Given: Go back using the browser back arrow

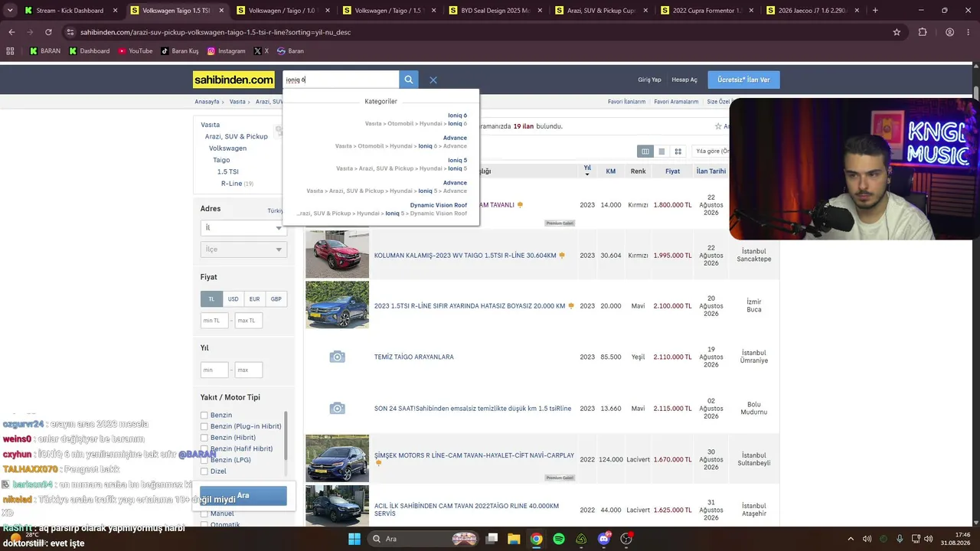Looking at the screenshot, I should click(x=11, y=32).
